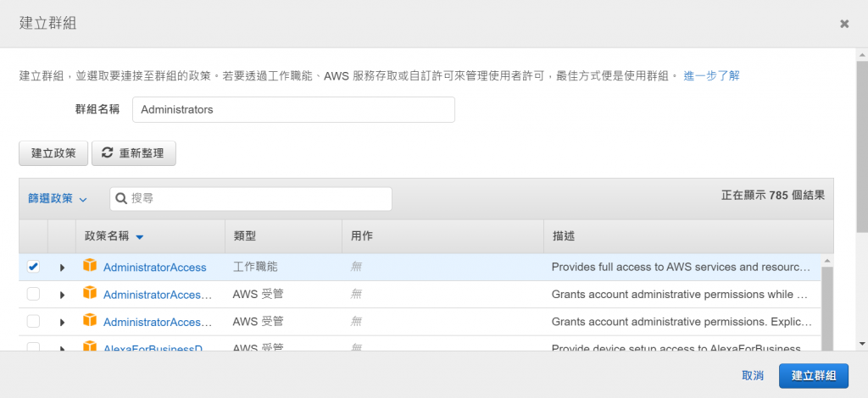Click the policy list scroll-up arrow
Image resolution: width=868 pixels, height=398 pixels.
827,260
